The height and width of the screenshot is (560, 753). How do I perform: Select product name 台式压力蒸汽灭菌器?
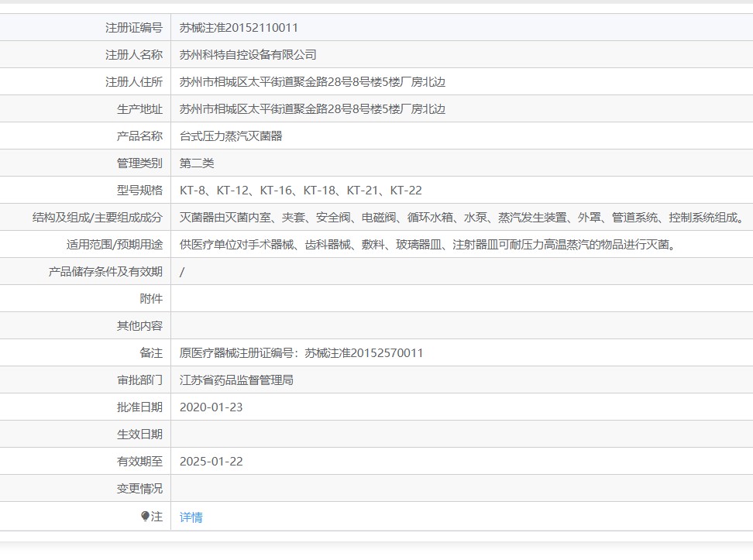click(231, 136)
